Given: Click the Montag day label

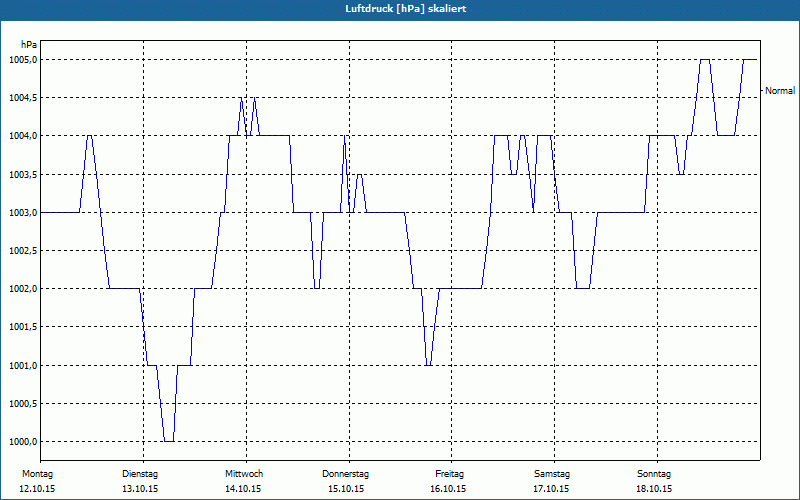Looking at the screenshot, I should 37,474.
